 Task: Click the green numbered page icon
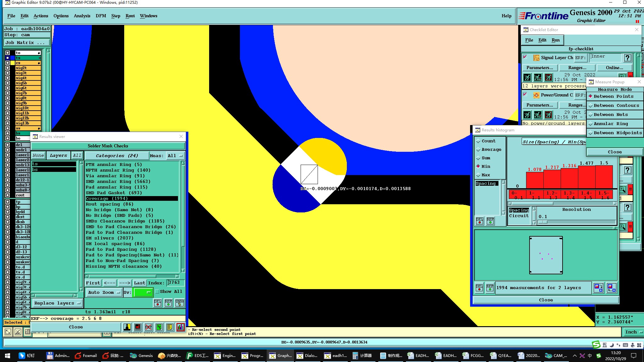(x=159, y=327)
